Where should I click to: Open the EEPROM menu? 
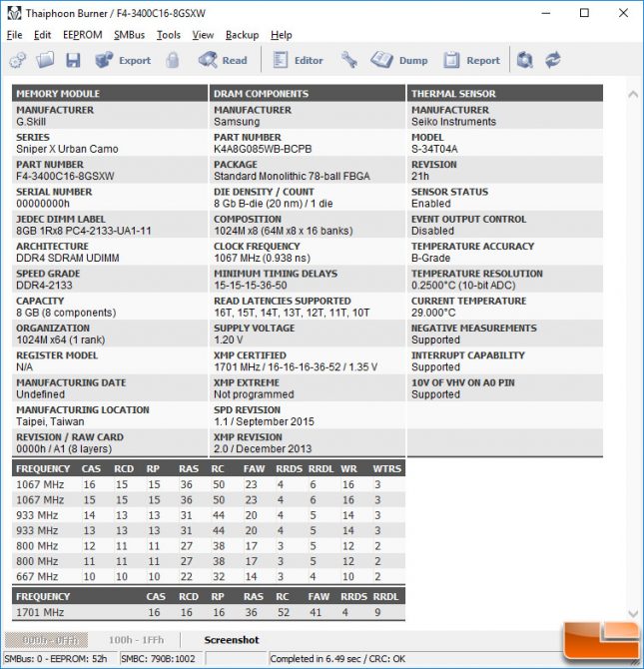[x=82, y=35]
